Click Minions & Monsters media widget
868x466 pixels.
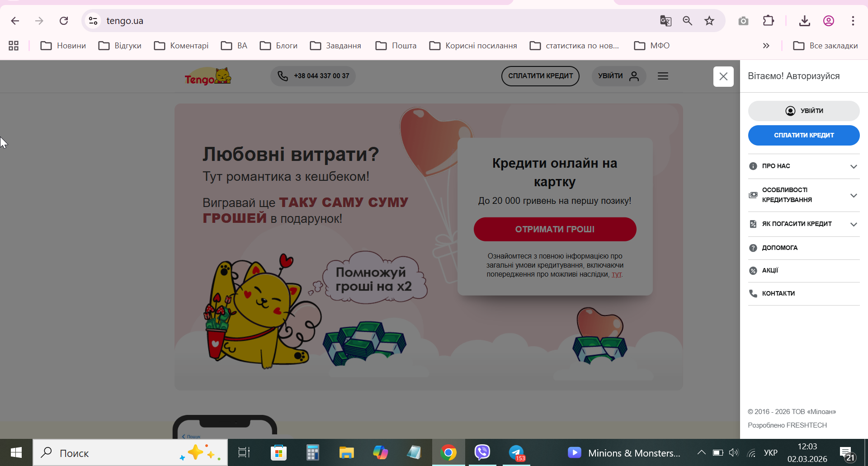pos(624,452)
